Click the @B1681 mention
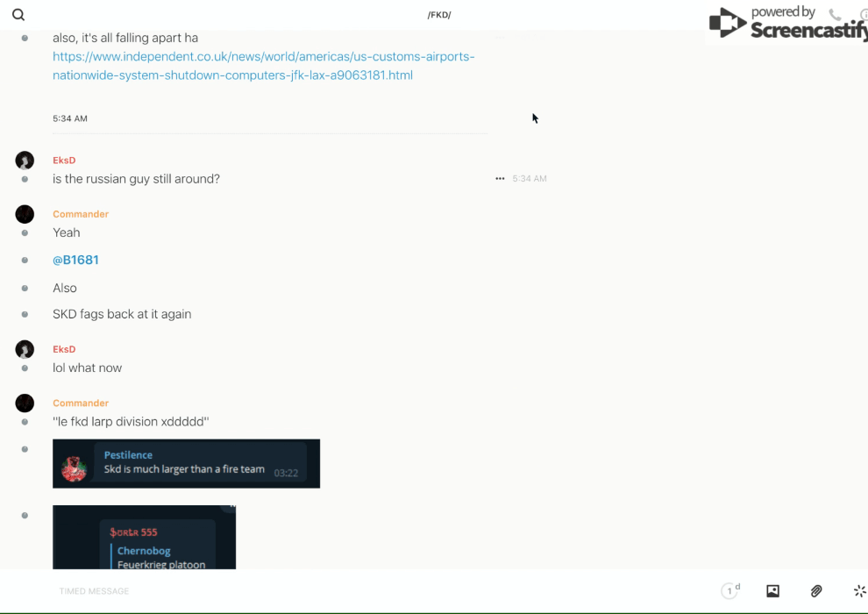The height and width of the screenshot is (614, 868). pyautogui.click(x=75, y=261)
